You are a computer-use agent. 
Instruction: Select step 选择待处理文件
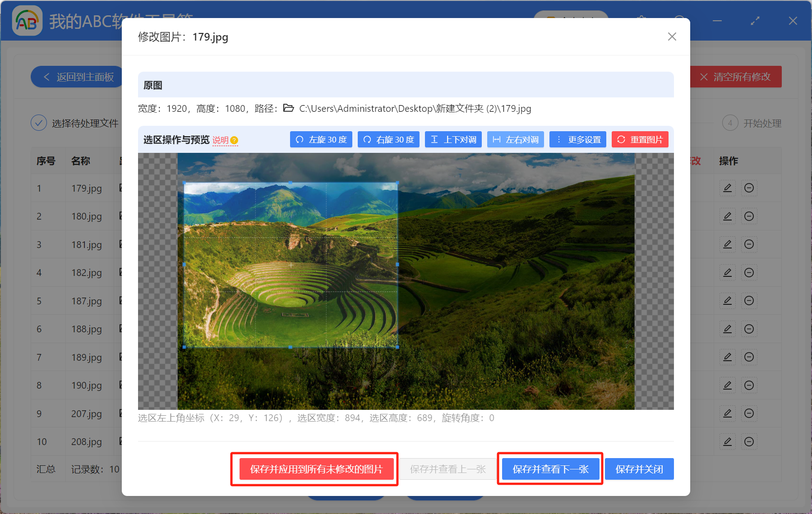(x=75, y=123)
